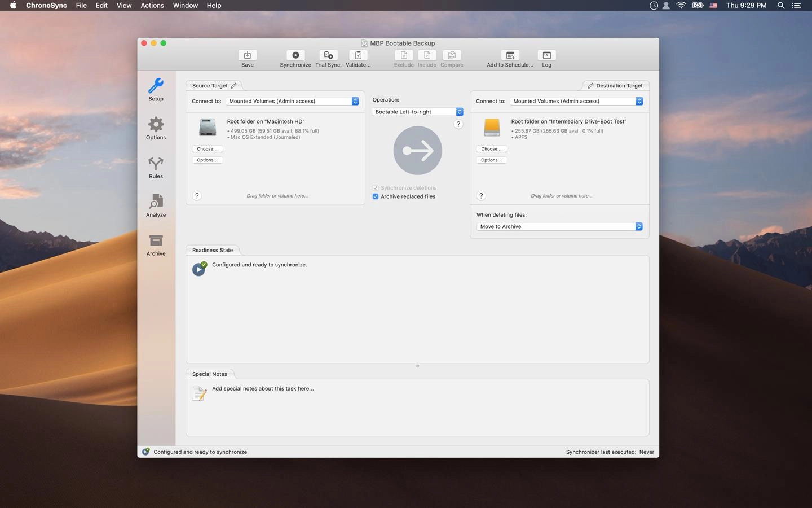This screenshot has width=812, height=508.
Task: Open the ChronoSync application menu
Action: 46,6
